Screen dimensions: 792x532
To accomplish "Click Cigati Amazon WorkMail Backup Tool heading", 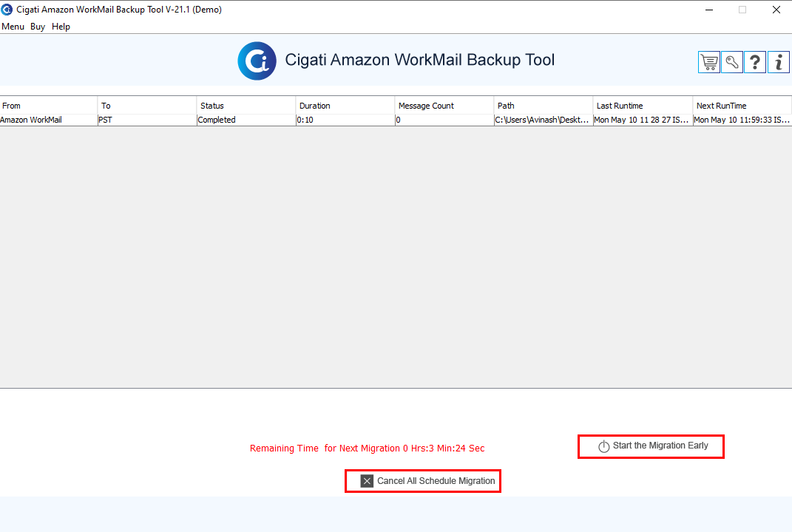I will (420, 60).
